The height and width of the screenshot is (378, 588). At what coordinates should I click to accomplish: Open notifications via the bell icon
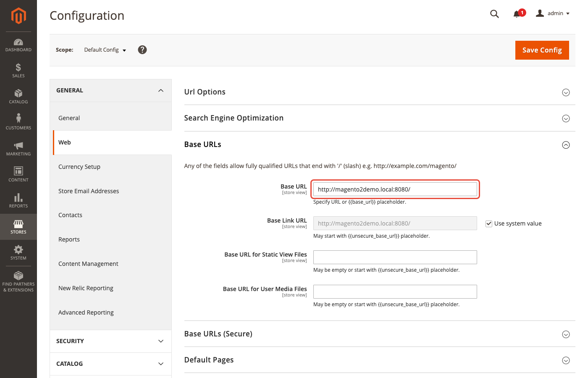click(x=517, y=13)
